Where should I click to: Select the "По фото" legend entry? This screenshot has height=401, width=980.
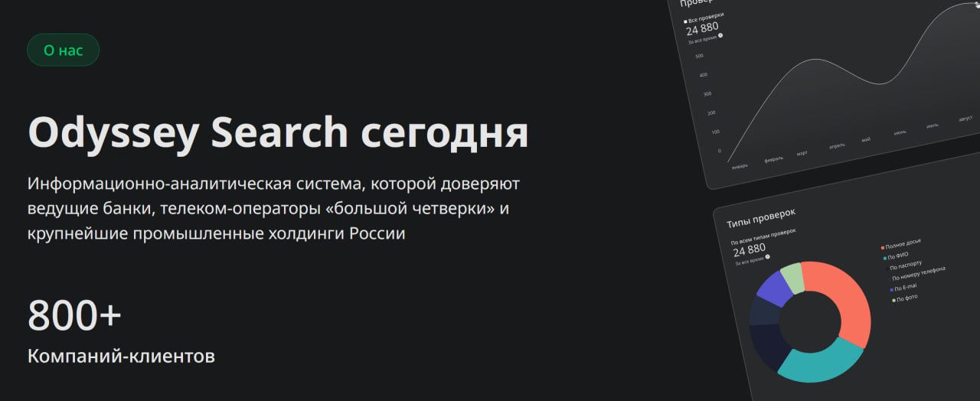click(905, 298)
